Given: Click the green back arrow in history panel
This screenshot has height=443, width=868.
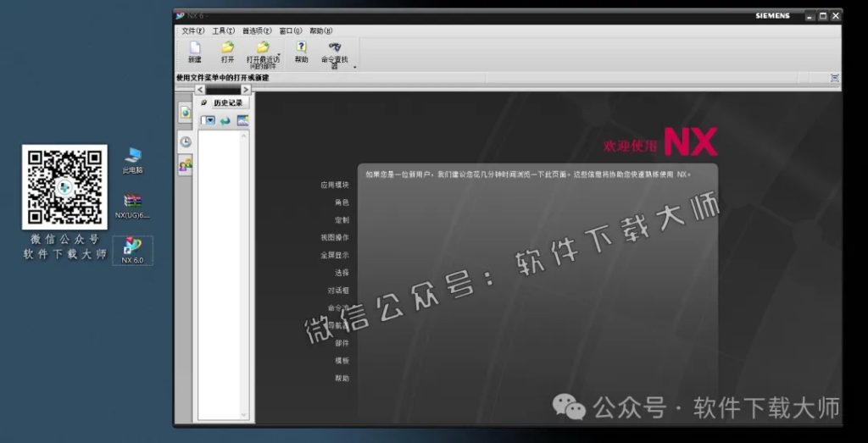Looking at the screenshot, I should pyautogui.click(x=225, y=121).
